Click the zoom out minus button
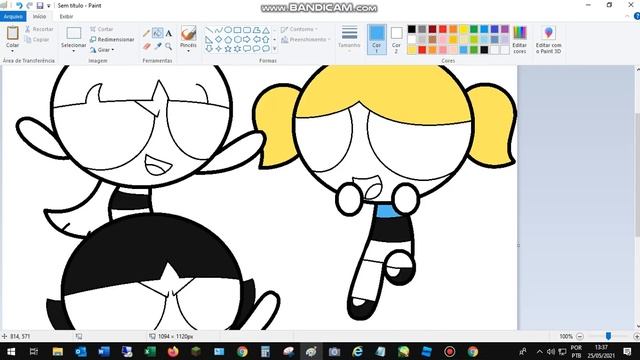The image size is (640, 360). pos(580,336)
